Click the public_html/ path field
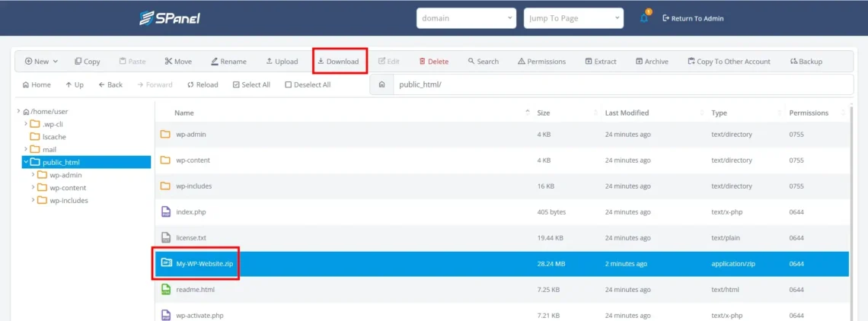The width and height of the screenshot is (868, 321). 623,85
